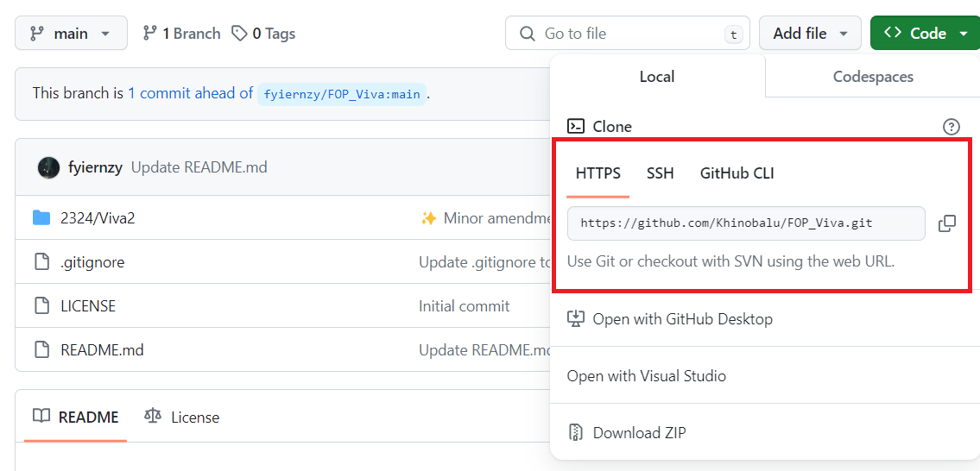Viewport: 980px width, 471px height.
Task: Click the green Code button
Action: coord(925,33)
